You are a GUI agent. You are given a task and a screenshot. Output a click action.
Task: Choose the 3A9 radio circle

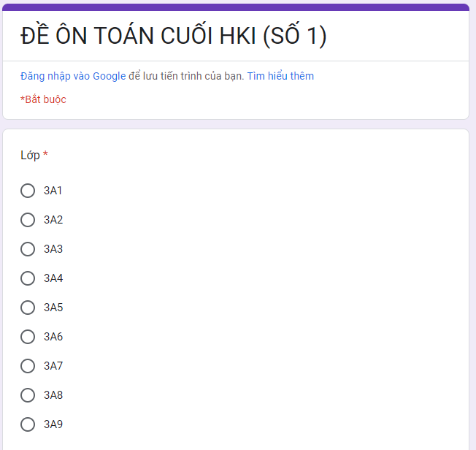pos(28,424)
